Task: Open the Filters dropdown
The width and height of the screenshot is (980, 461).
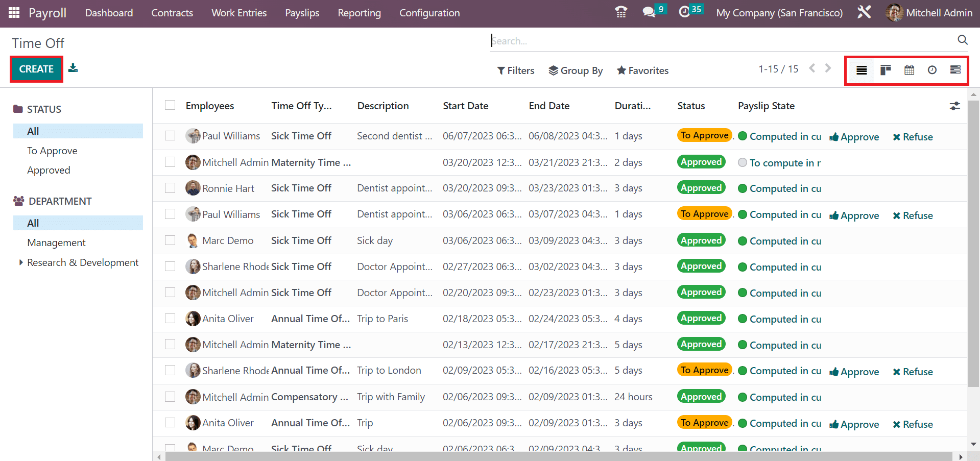Action: (516, 70)
